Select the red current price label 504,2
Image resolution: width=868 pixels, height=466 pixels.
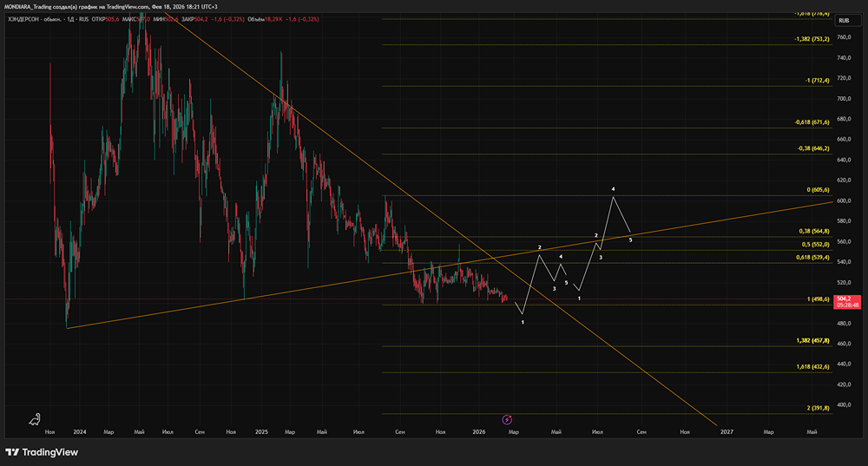pos(847,302)
